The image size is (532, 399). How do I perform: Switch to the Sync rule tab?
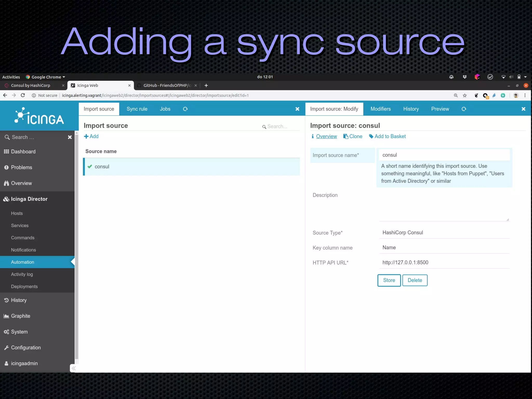(137, 109)
